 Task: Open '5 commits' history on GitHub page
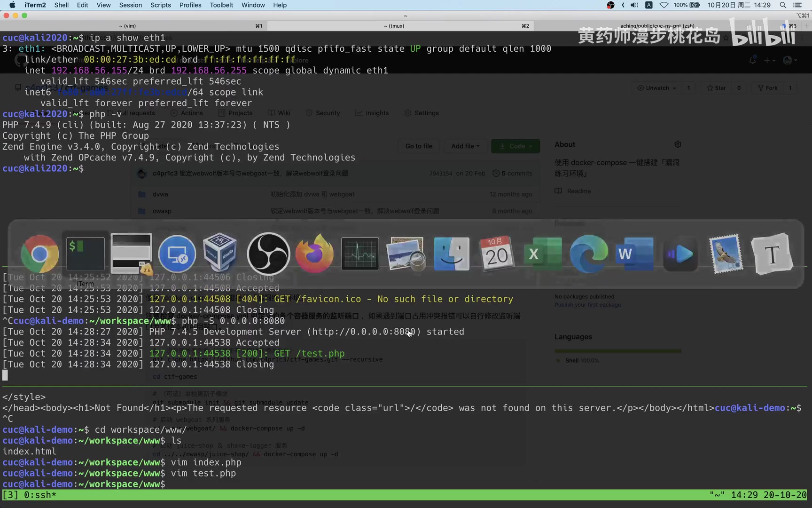pyautogui.click(x=512, y=174)
